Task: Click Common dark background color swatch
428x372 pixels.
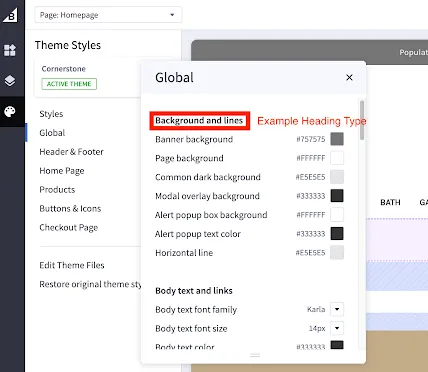Action: pyautogui.click(x=337, y=177)
